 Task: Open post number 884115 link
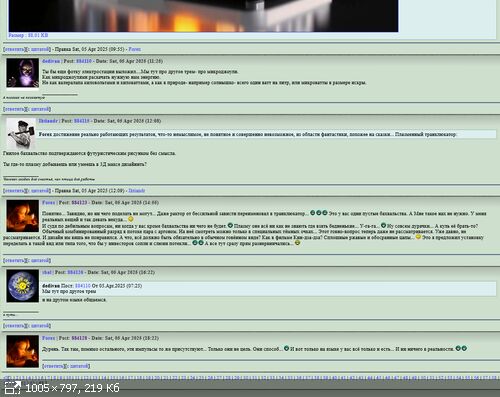click(82, 121)
